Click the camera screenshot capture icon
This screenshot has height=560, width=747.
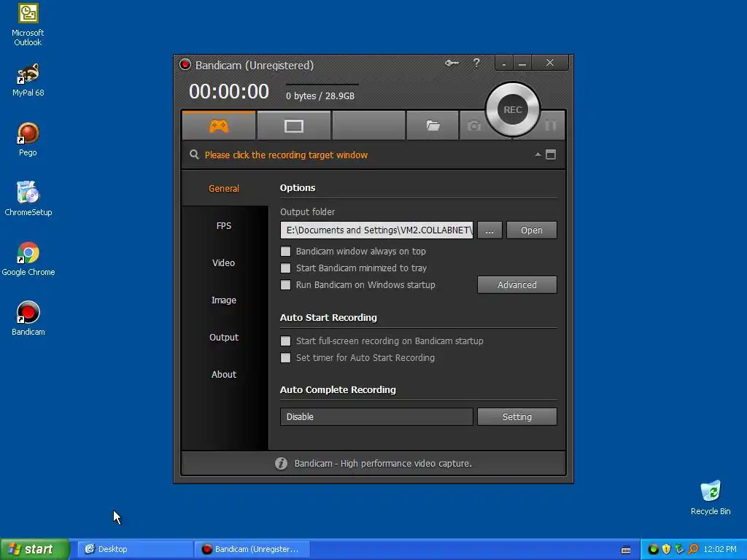(x=474, y=125)
